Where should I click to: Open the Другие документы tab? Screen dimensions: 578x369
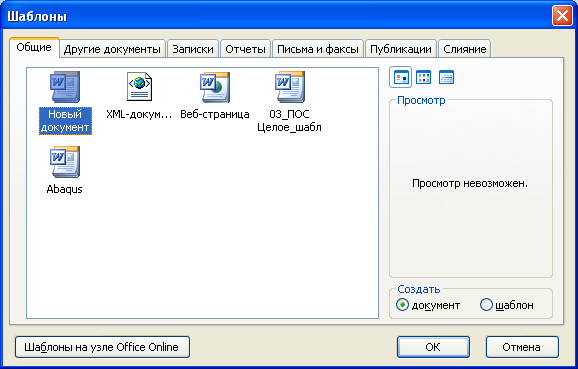(x=112, y=49)
